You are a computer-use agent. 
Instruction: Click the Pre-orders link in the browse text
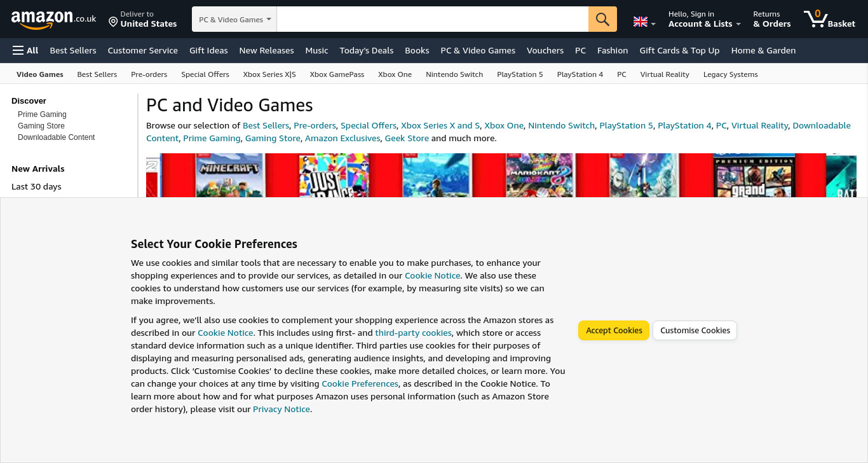pos(315,125)
